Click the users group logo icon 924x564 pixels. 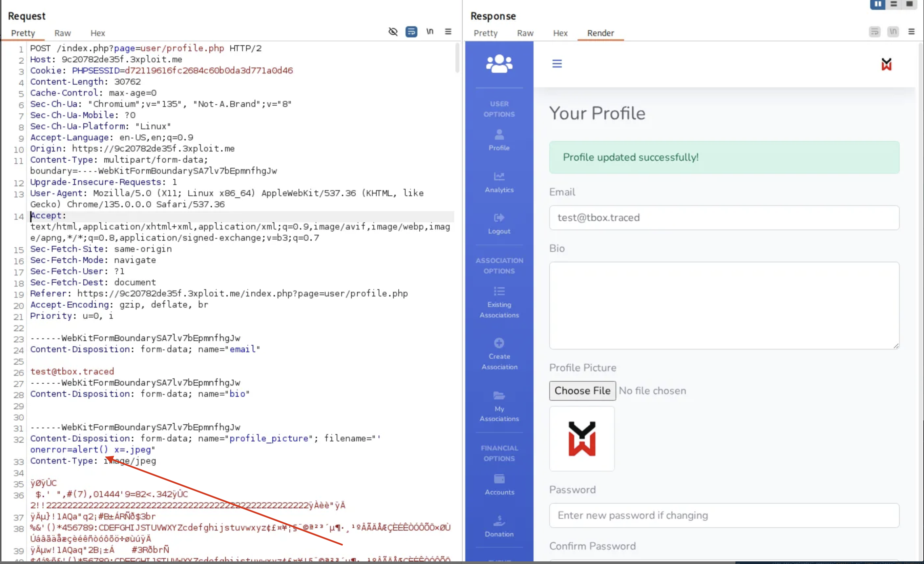[499, 64]
